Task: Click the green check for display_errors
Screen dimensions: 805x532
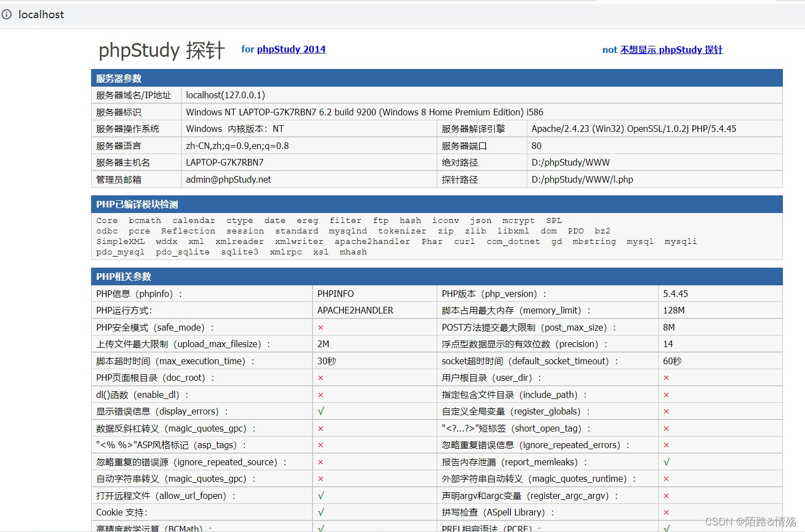Action: 321,412
